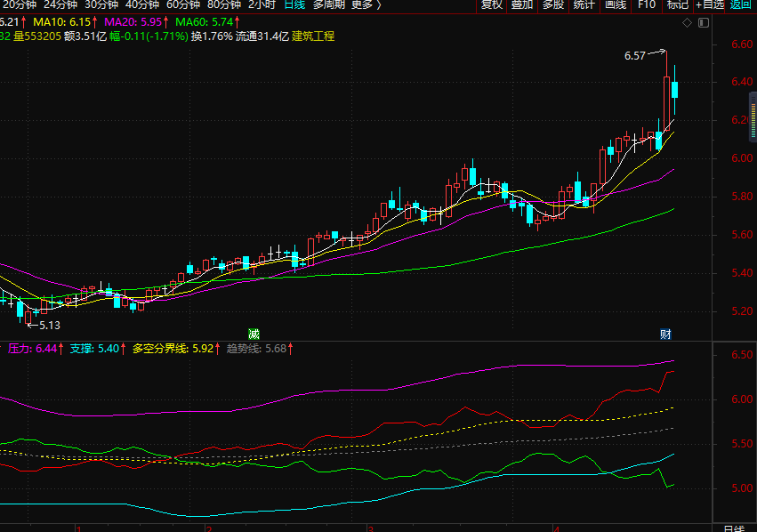Open the 多股 multi-stock view
The height and width of the screenshot is (532, 757).
pyautogui.click(x=553, y=4)
